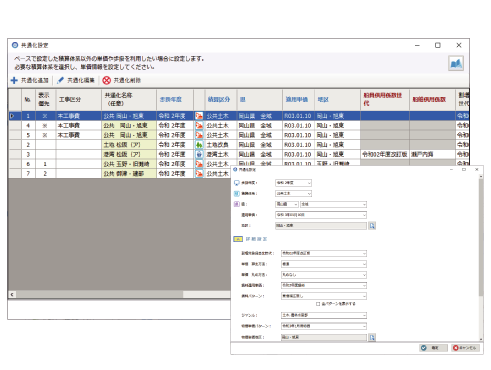Click the icon beside the 公共土木 dropdown in dialog
The height and width of the screenshot is (370, 491).
(x=237, y=193)
